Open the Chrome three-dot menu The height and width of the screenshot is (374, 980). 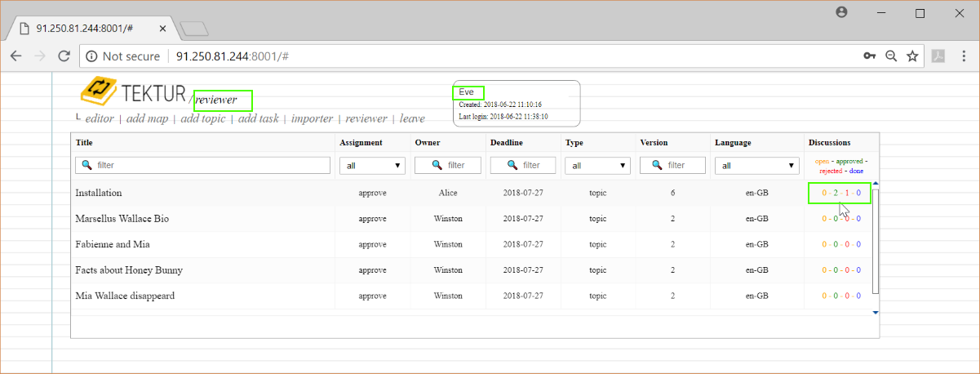[x=964, y=56]
